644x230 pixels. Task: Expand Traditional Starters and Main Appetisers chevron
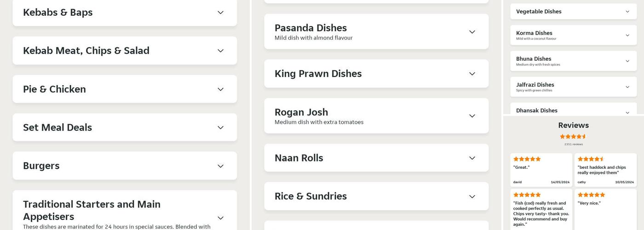[220, 218]
